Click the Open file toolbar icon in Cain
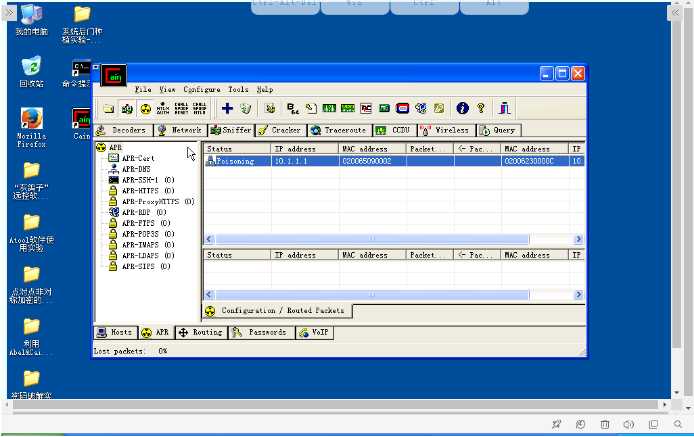The width and height of the screenshot is (694, 437). (x=108, y=108)
